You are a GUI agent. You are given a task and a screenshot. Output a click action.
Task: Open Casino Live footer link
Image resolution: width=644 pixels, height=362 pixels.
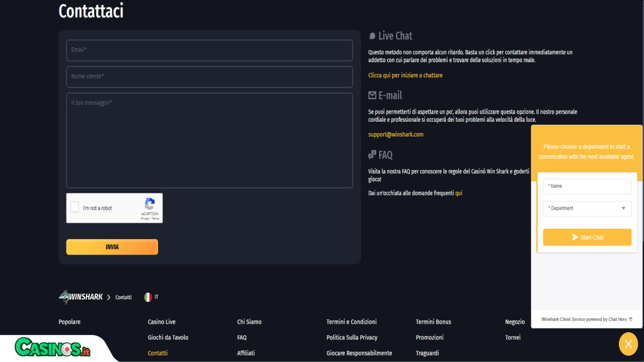point(161,322)
